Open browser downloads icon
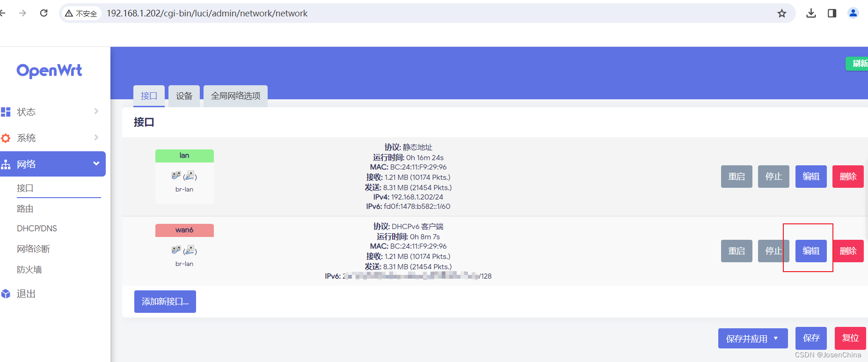 point(811,13)
